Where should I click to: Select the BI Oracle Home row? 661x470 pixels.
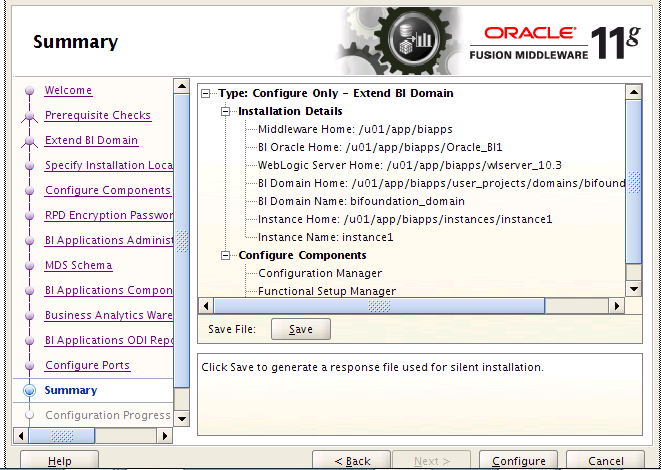click(380, 148)
